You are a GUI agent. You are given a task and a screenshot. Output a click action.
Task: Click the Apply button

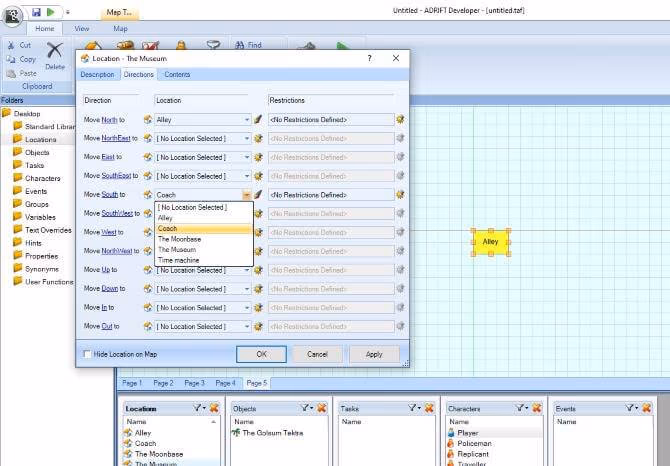click(374, 354)
